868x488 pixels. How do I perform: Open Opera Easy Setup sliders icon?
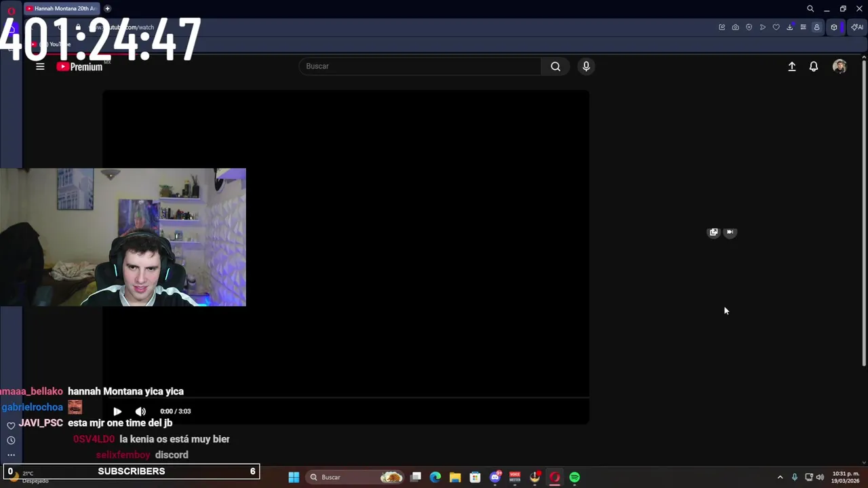point(803,27)
